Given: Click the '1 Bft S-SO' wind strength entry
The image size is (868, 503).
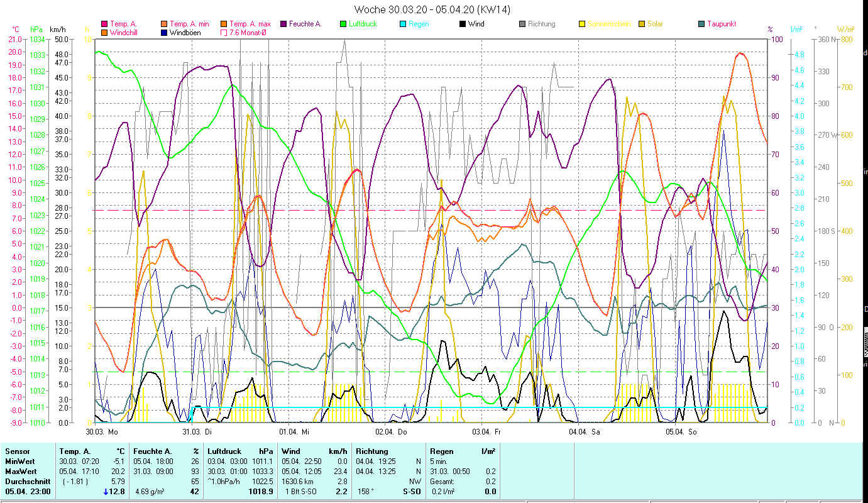Looking at the screenshot, I should click(x=301, y=492).
